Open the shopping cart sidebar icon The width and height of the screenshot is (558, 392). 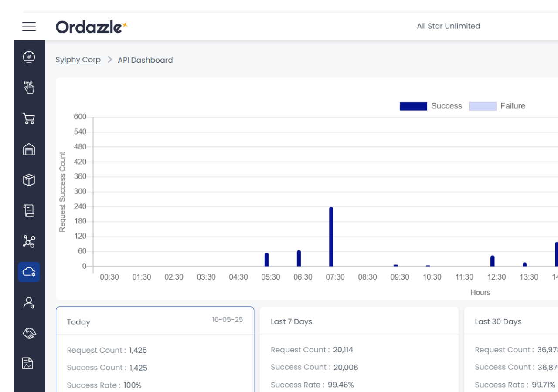coord(29,119)
